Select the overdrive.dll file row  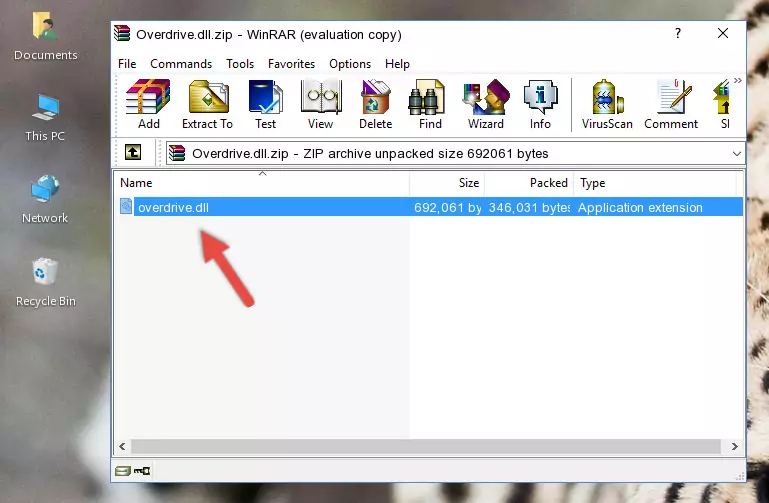(429, 207)
